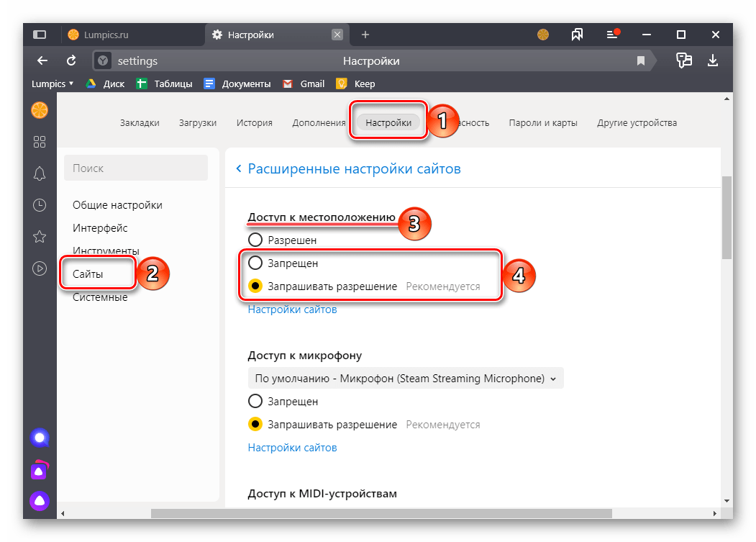Open notifications bell in sidebar
The image size is (756, 542).
[x=40, y=173]
